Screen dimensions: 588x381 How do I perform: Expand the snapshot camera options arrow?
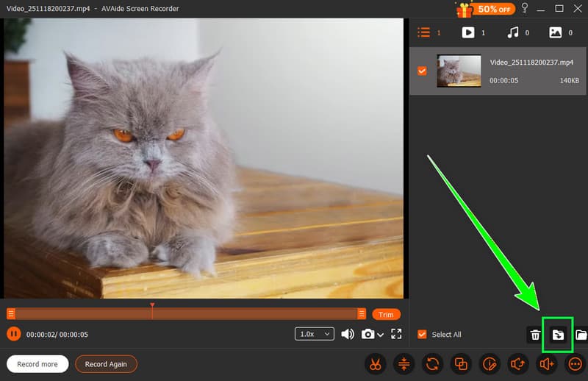pos(381,335)
